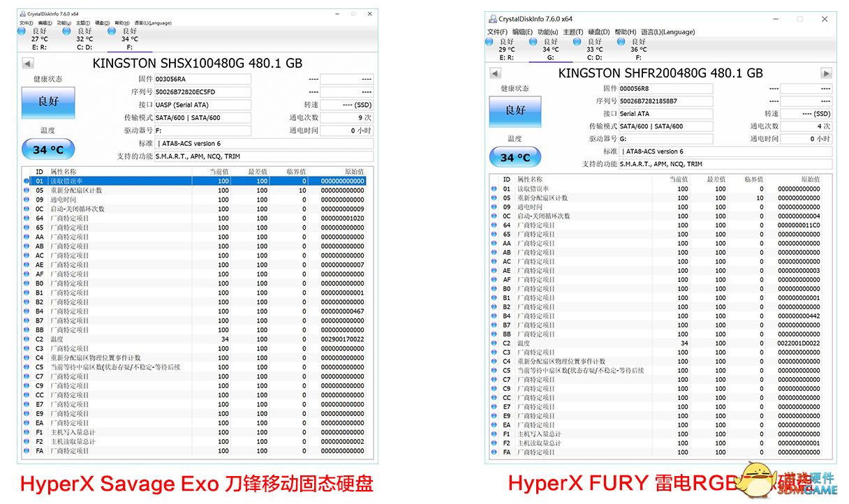Go to next disk in the SHFR200480G window
849x504 pixels.
click(x=826, y=73)
